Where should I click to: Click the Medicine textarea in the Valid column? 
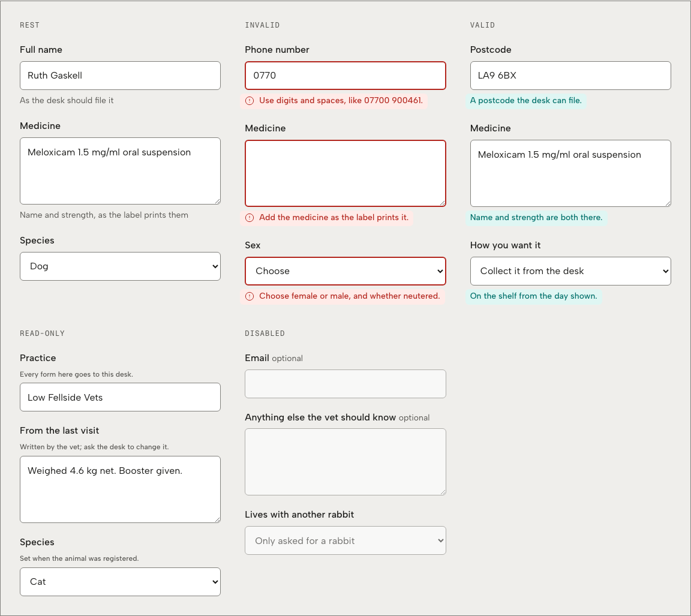click(x=570, y=173)
